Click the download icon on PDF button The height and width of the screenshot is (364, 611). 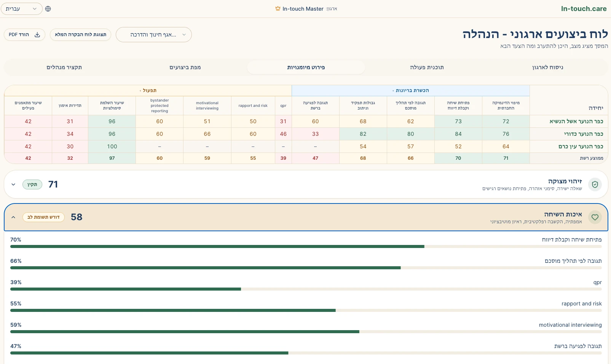(x=37, y=35)
